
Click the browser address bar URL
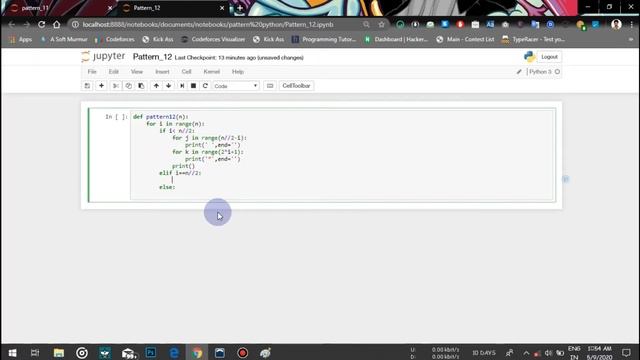pyautogui.click(x=208, y=24)
